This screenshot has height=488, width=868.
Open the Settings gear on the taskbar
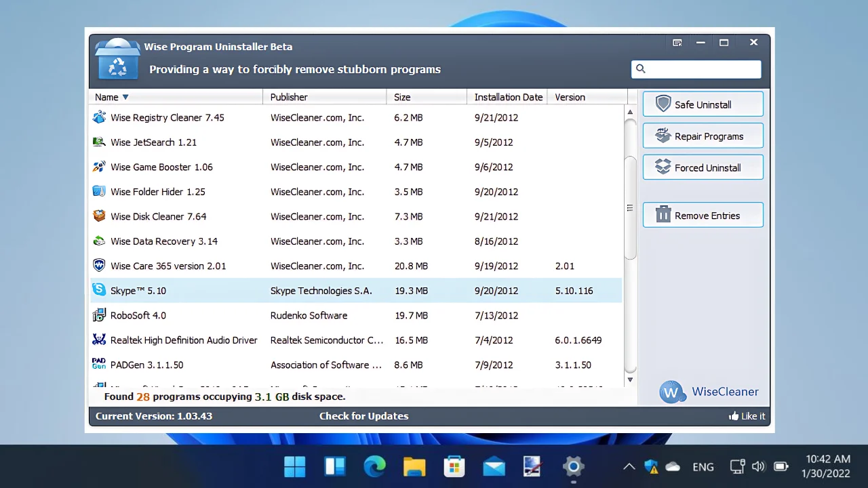click(574, 466)
